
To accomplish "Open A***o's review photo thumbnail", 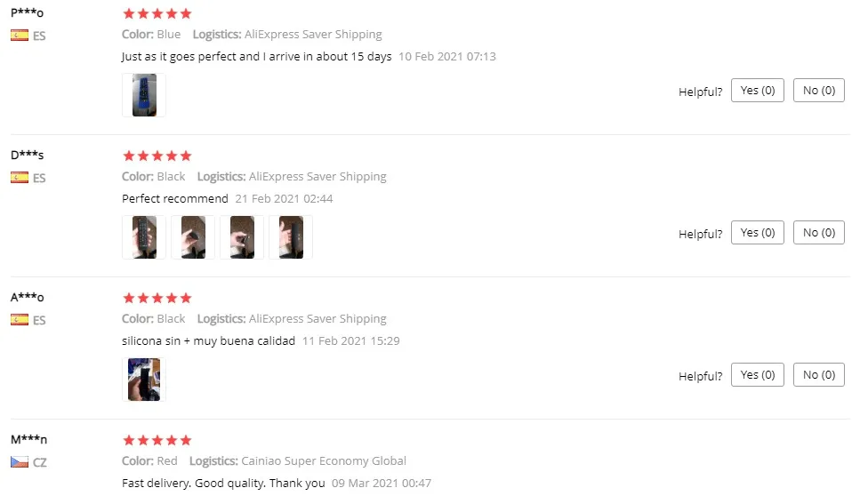I will pos(144,380).
